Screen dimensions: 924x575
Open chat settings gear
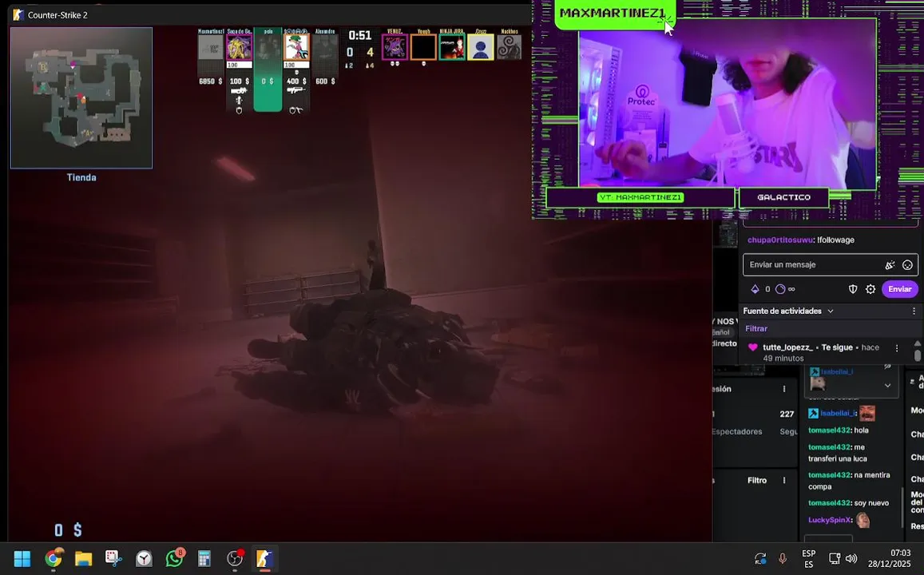click(x=870, y=289)
